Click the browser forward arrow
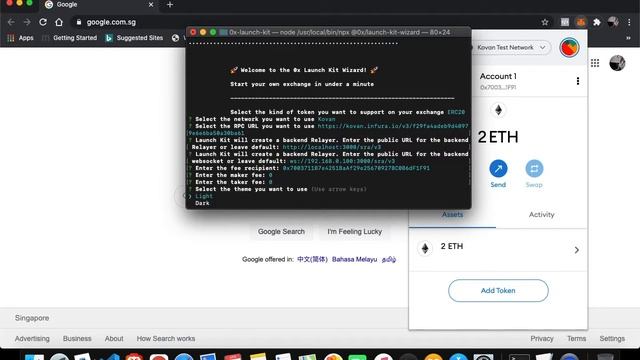The image size is (640, 360). point(27,22)
